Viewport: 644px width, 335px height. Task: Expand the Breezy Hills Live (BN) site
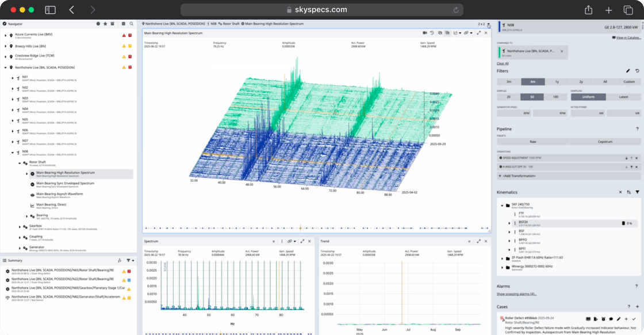[x=5, y=46]
